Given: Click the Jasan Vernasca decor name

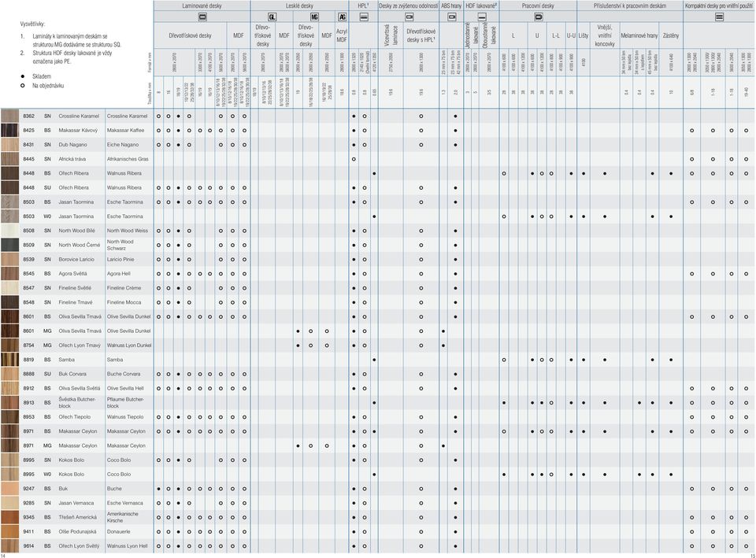Looking at the screenshot, I should pos(76,503).
